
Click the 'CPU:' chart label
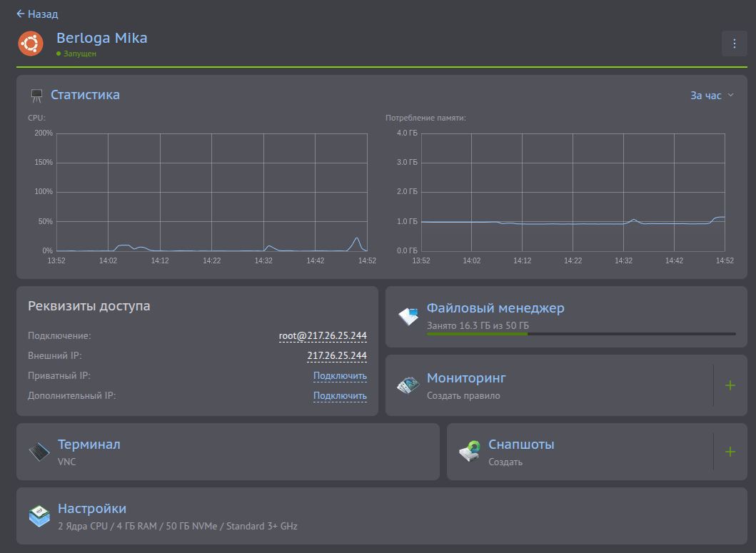36,118
